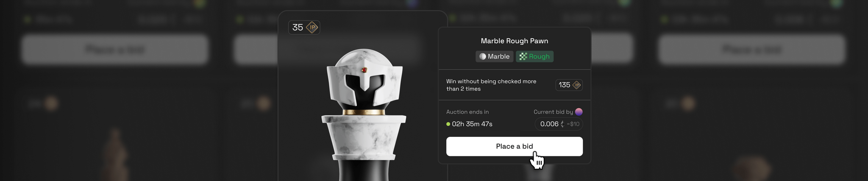Click the Marble Rough Pawn title
The image size is (868, 181).
click(x=514, y=41)
